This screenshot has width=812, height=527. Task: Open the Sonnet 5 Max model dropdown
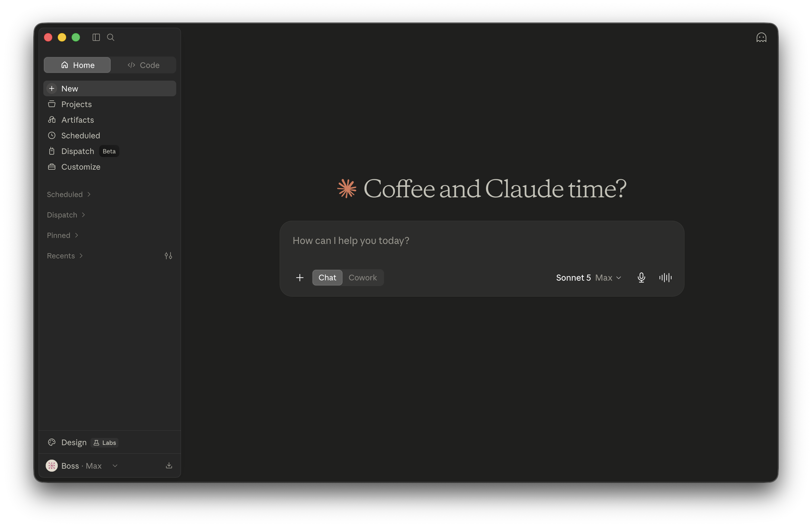[x=589, y=278]
